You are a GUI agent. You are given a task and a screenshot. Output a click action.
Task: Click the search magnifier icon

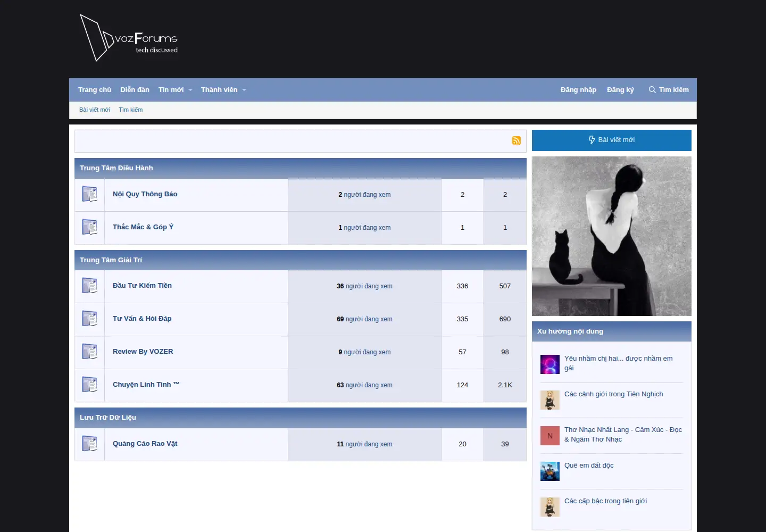(652, 90)
